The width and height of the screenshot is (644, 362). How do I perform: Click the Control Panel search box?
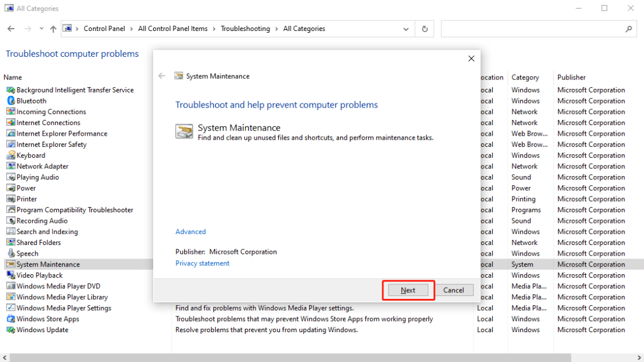point(533,29)
